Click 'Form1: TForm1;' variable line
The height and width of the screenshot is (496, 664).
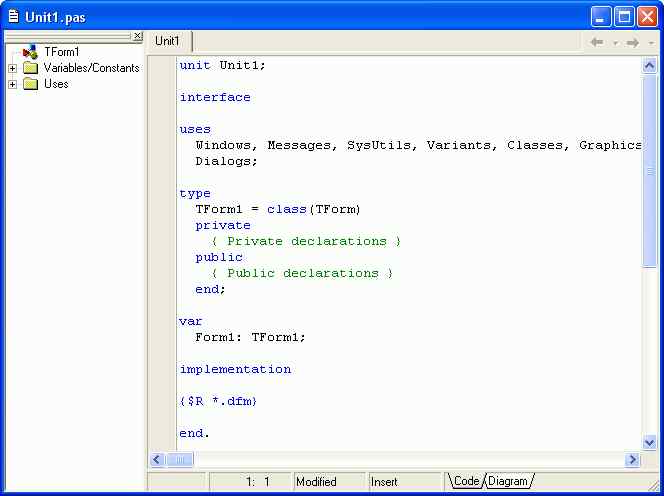(250, 337)
